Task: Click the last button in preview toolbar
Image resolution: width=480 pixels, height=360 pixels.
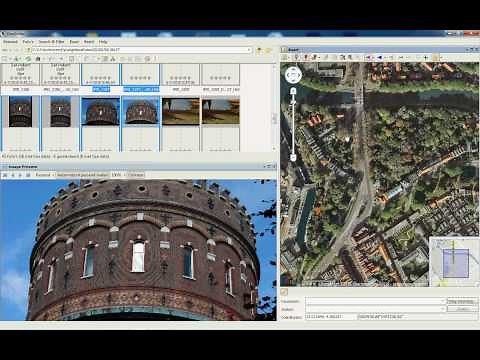Action: (x=136, y=175)
